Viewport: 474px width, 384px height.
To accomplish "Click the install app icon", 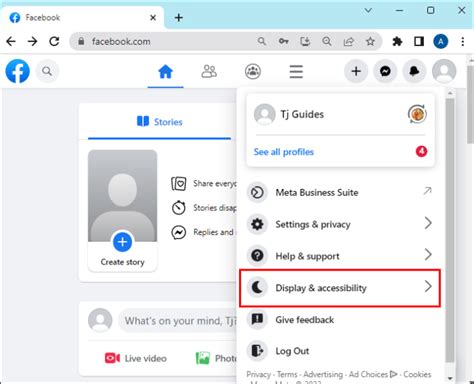I will (305, 41).
